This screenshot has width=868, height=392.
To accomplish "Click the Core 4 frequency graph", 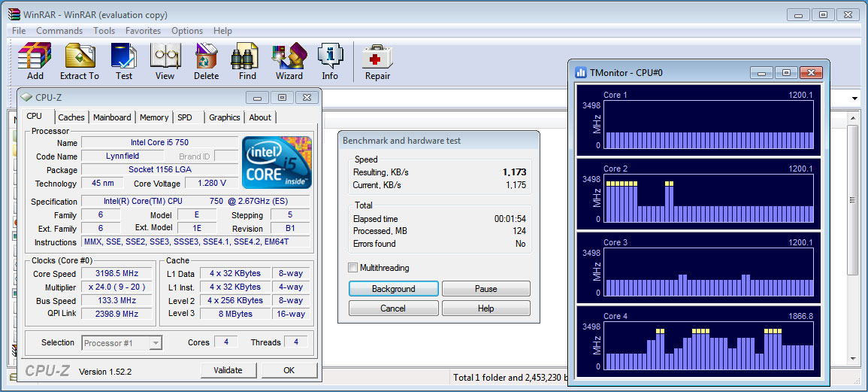I will tap(709, 346).
